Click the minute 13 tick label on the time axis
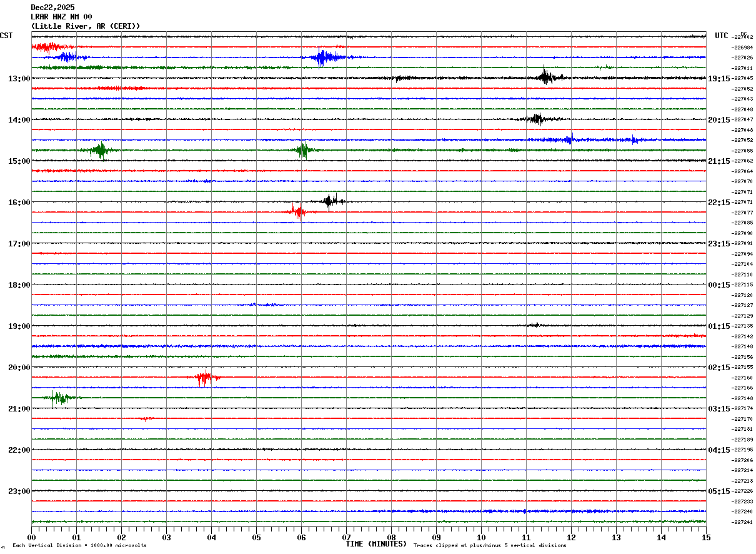The image size is (756, 554). click(616, 537)
